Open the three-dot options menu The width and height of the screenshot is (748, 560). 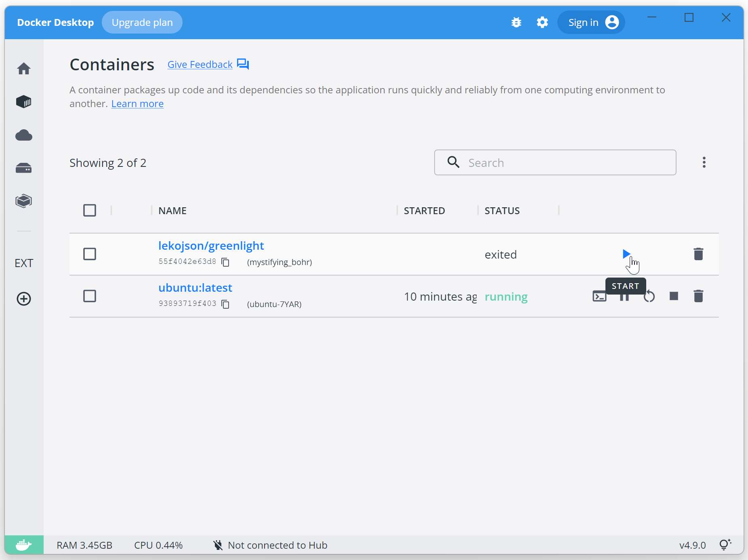pyautogui.click(x=704, y=162)
